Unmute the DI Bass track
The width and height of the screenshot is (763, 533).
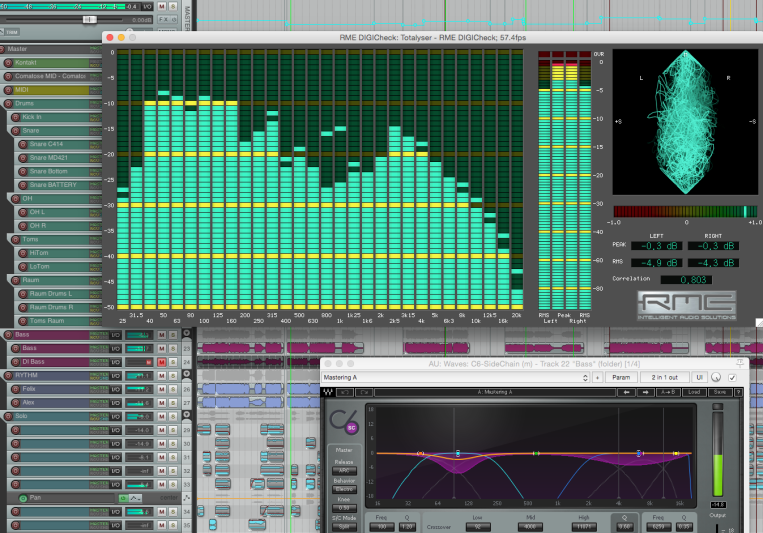click(162, 362)
